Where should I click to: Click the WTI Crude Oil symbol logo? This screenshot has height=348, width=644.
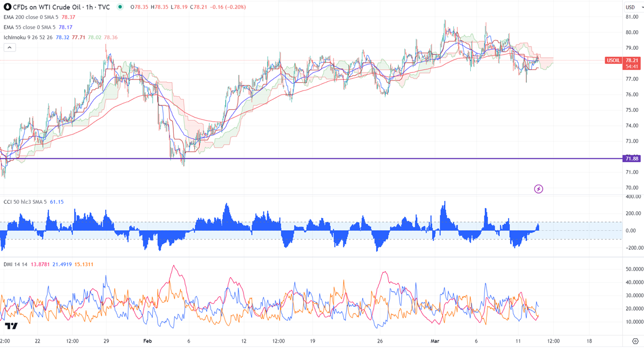[8, 7]
